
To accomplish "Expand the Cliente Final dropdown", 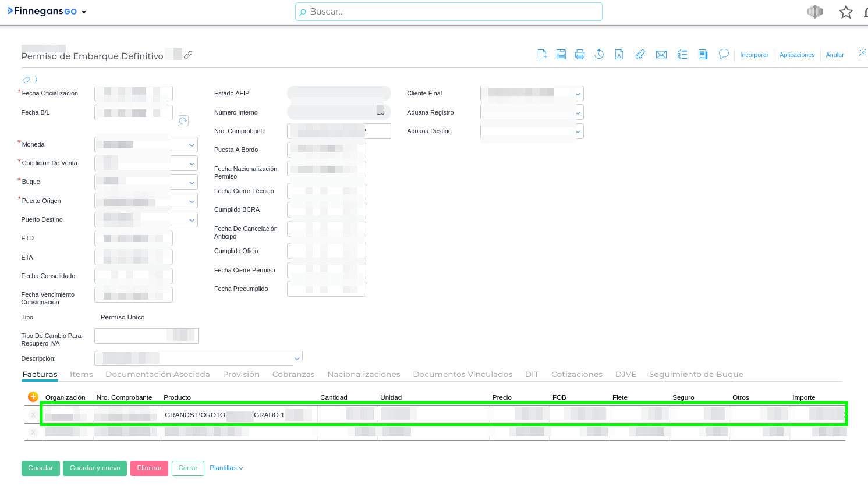I will pos(578,94).
